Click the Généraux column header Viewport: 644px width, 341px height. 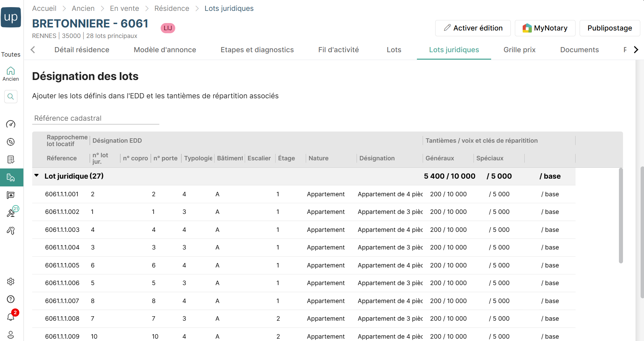click(440, 158)
